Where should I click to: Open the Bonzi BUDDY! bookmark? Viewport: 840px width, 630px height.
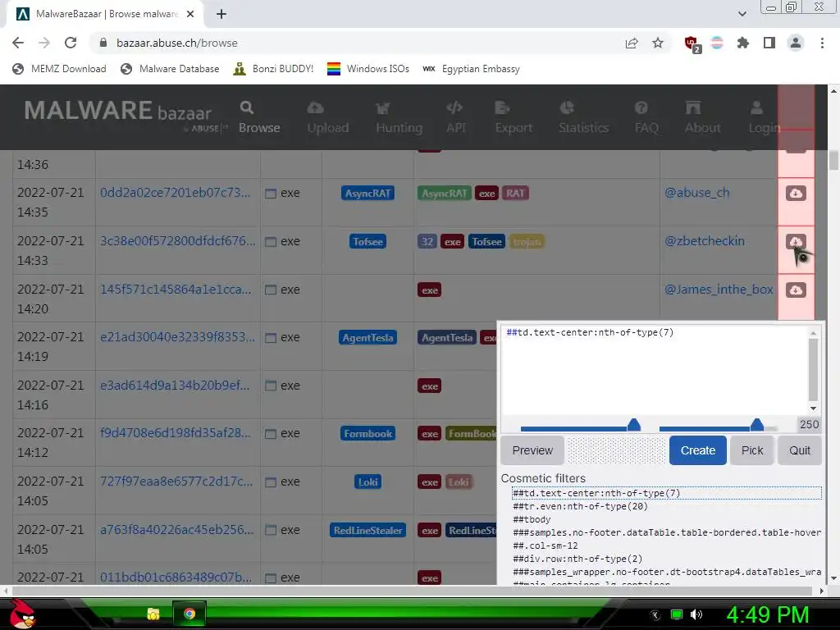[273, 69]
